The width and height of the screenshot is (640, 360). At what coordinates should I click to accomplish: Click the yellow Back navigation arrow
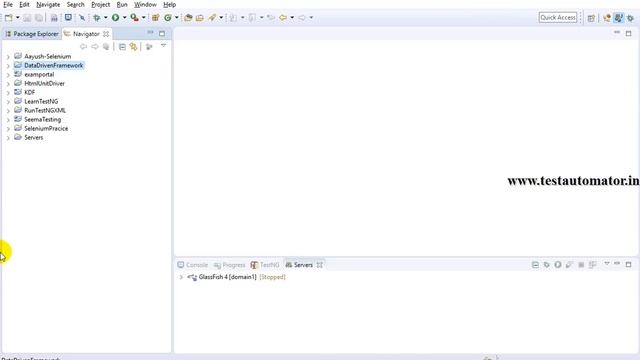point(282,18)
